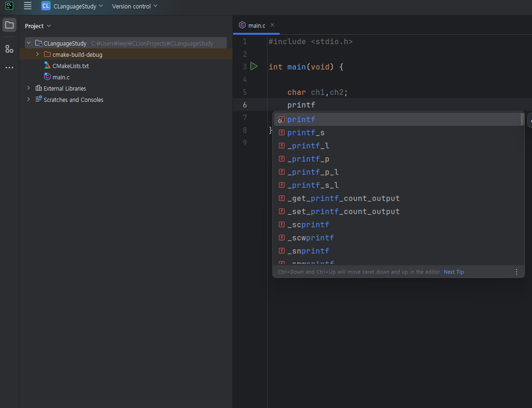Collapse the CLanguageStudy root node
The width and height of the screenshot is (532, 408).
point(29,43)
